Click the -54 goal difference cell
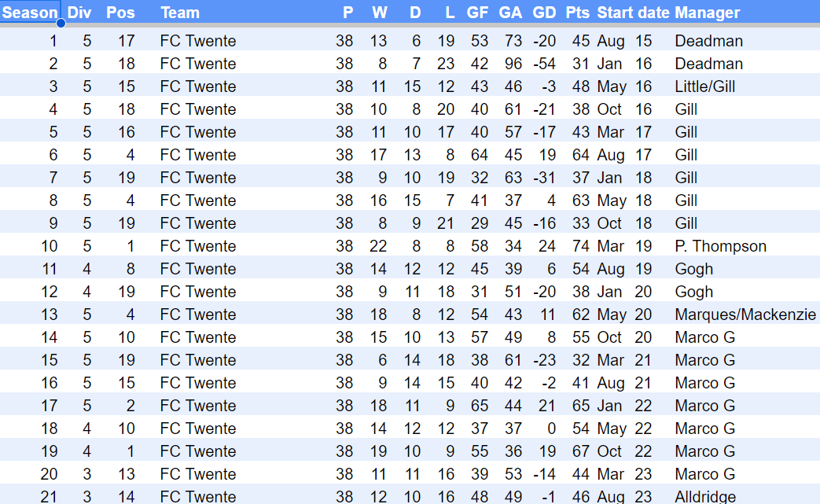This screenshot has width=820, height=504. pos(543,64)
